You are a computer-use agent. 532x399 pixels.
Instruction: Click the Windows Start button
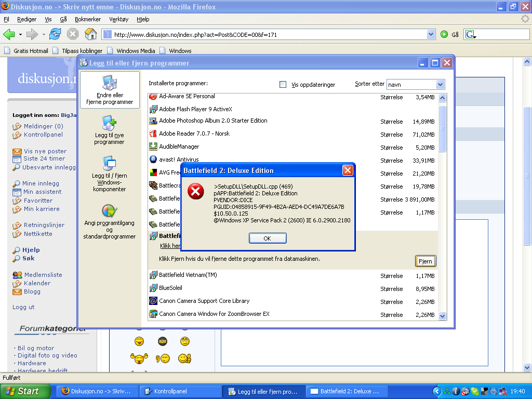[x=25, y=391]
